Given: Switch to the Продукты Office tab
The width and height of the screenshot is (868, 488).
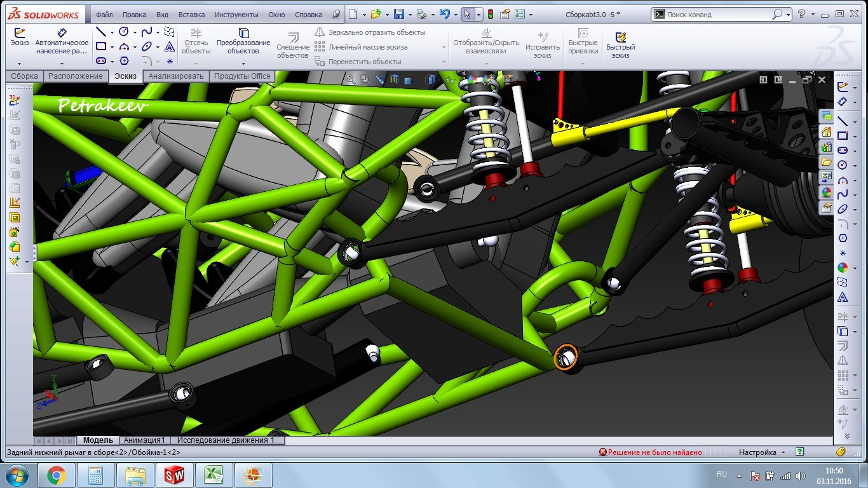Looking at the screenshot, I should tap(241, 76).
